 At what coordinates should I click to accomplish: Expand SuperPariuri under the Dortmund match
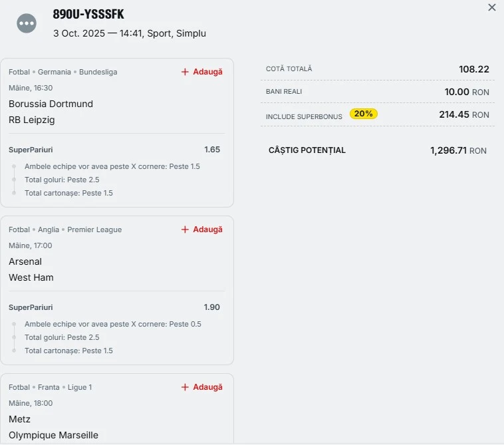coord(31,150)
